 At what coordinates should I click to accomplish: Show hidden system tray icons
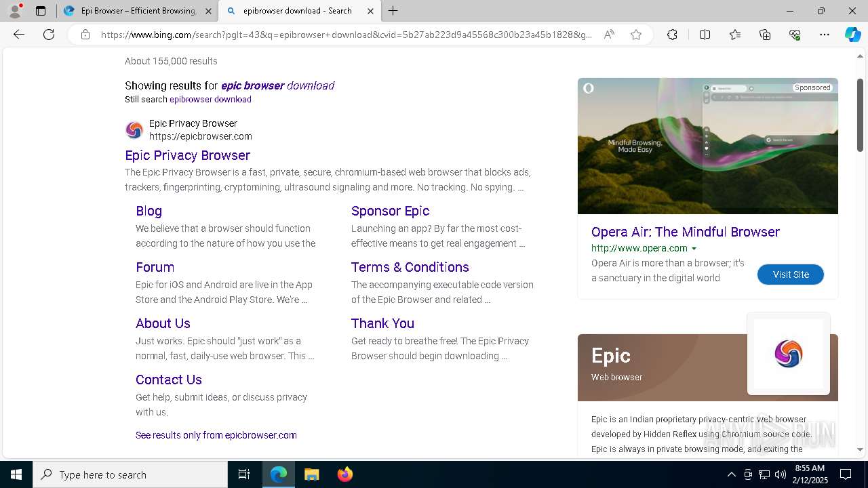tap(731, 474)
